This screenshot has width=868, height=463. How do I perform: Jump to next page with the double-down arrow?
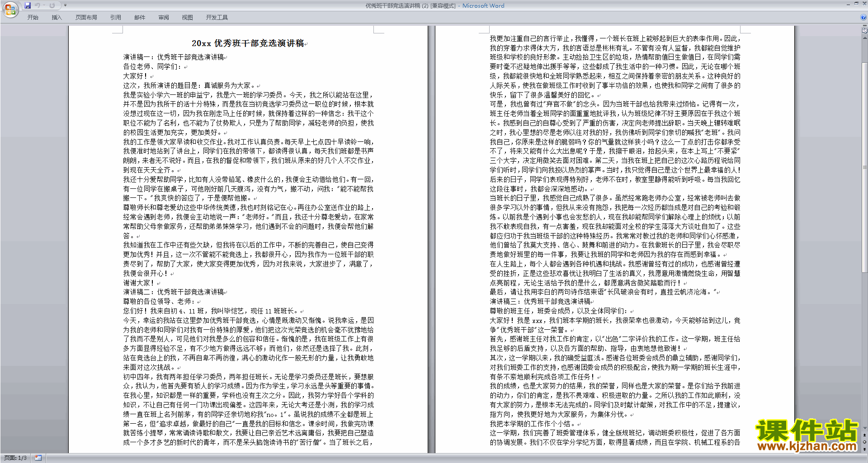[865, 449]
